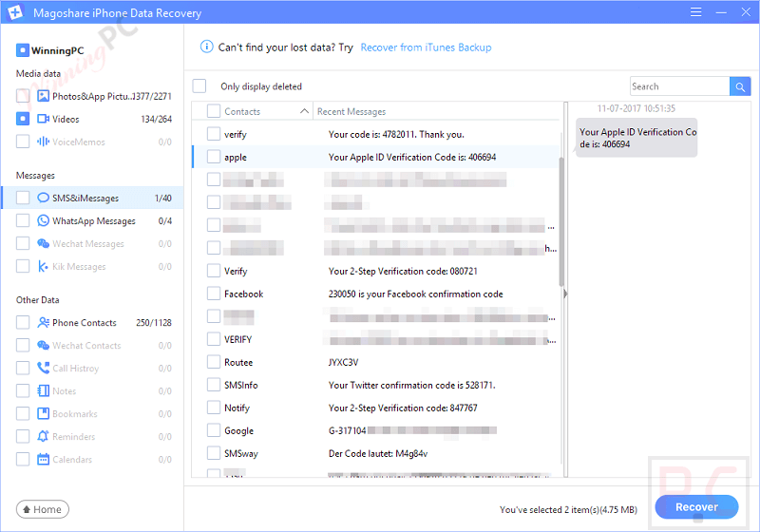Select the Apple ID verification message bubble
The height and width of the screenshot is (532, 760).
(636, 138)
